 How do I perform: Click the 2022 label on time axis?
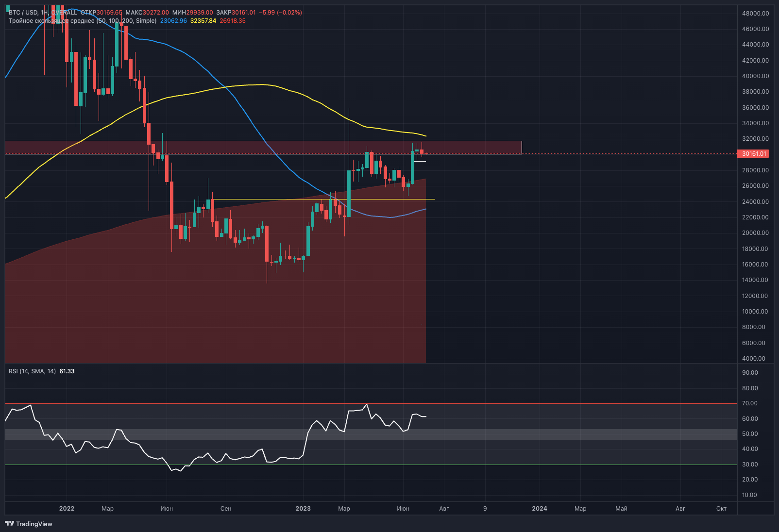coord(67,508)
